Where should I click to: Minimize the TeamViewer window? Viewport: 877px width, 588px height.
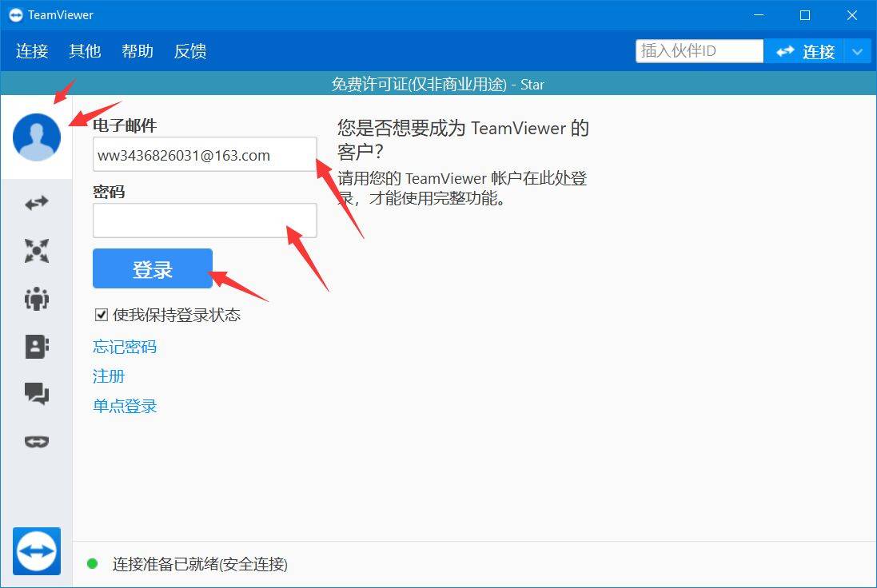[759, 15]
